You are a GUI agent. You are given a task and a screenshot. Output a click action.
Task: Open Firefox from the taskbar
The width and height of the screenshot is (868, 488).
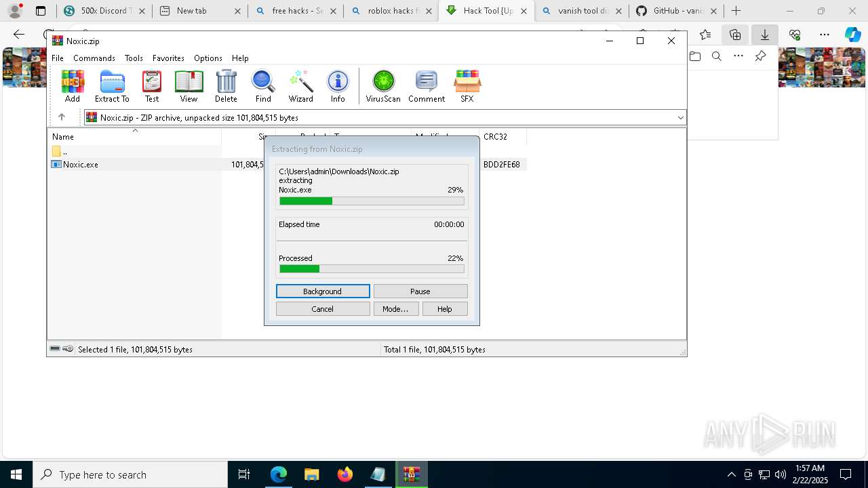[x=345, y=474]
